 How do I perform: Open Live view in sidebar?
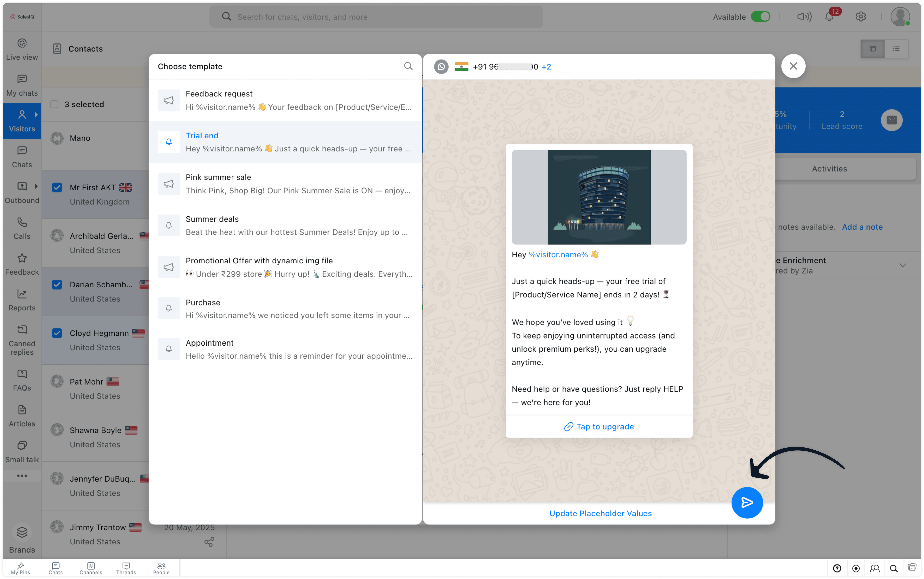tap(22, 49)
